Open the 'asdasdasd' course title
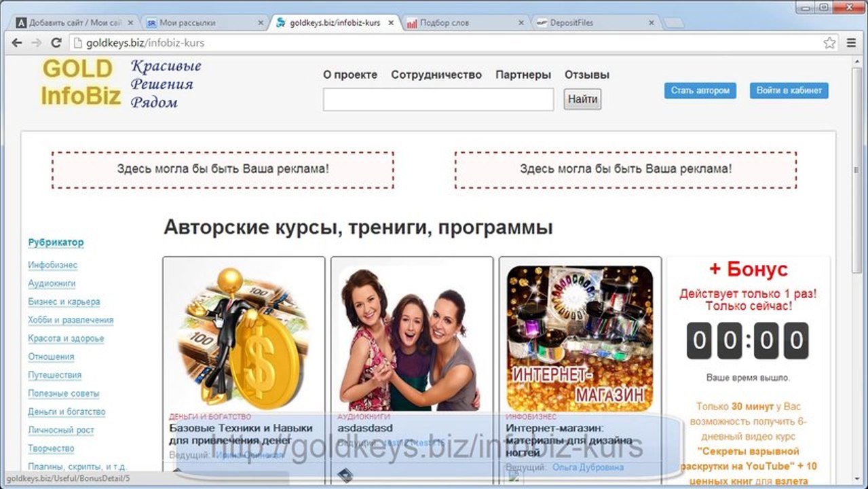 [x=366, y=429]
